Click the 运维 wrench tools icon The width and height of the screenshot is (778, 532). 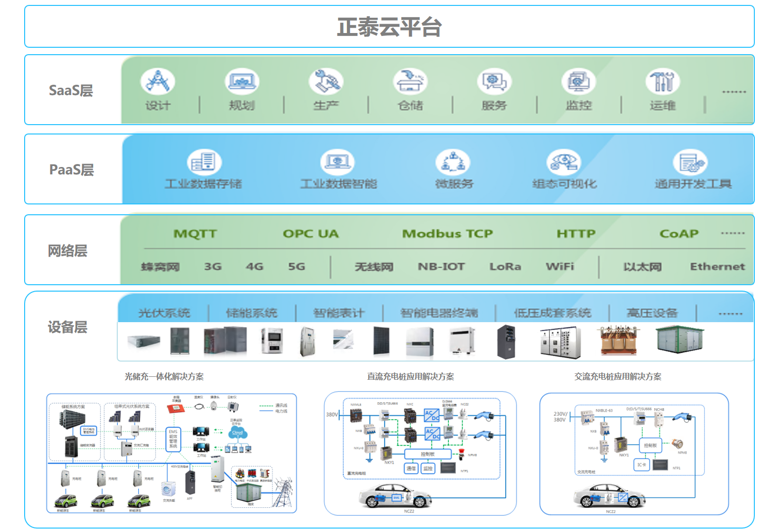[663, 81]
